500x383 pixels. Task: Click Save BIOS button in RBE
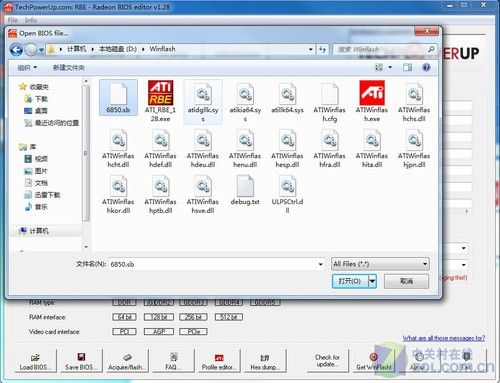pyautogui.click(x=80, y=361)
